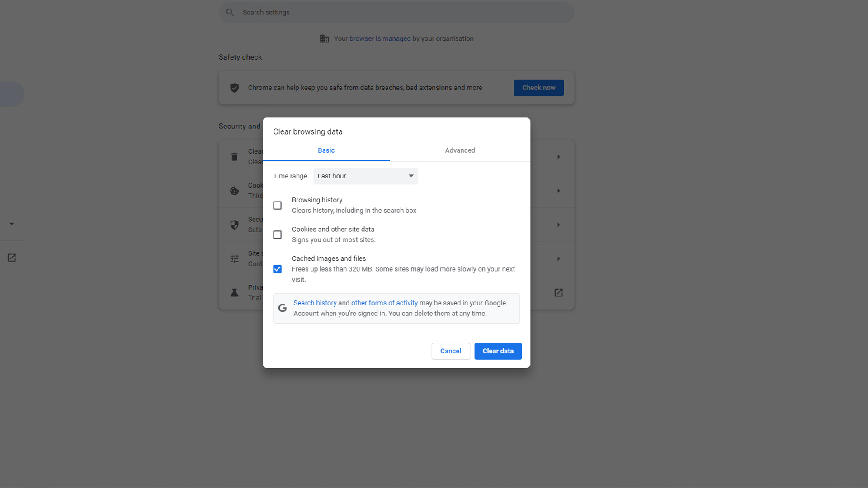Click the 'Browsing history' label text

point(317,200)
